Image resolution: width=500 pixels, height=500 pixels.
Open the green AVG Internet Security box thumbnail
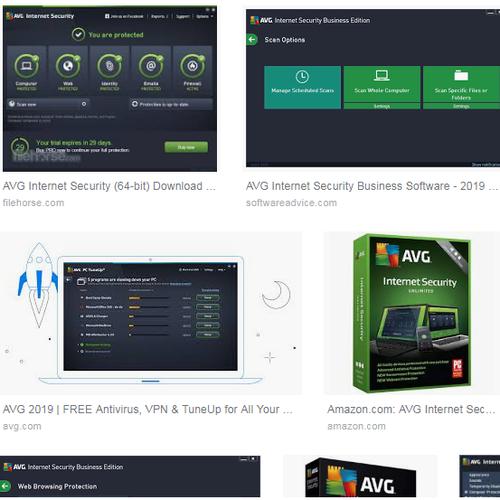point(412,313)
